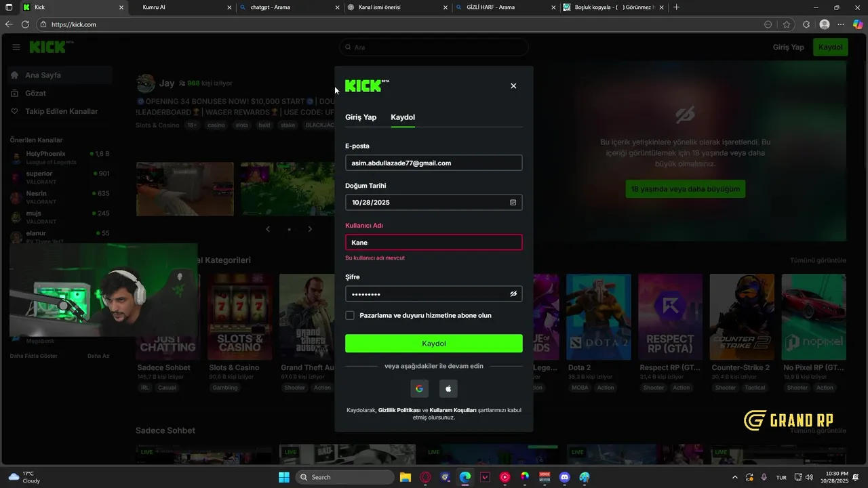Open Dota 2 category thumbnail
Screen dimensions: 868x488
(599, 317)
